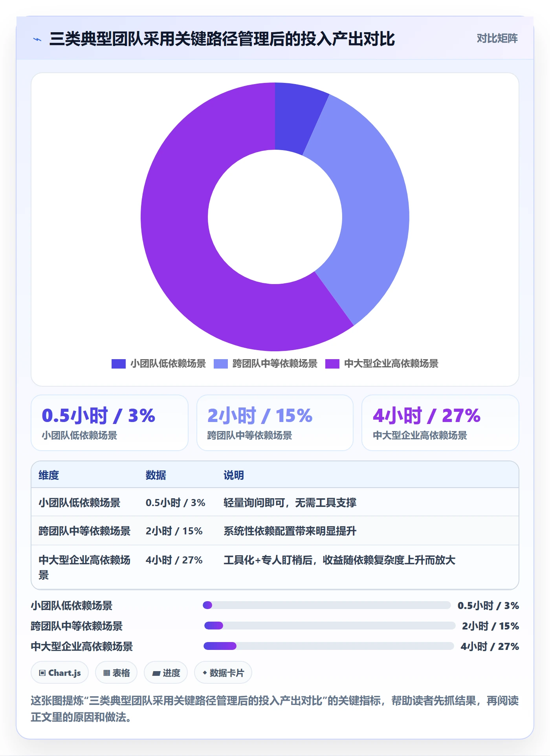Click the 数据卡片 tag chip

click(x=223, y=673)
